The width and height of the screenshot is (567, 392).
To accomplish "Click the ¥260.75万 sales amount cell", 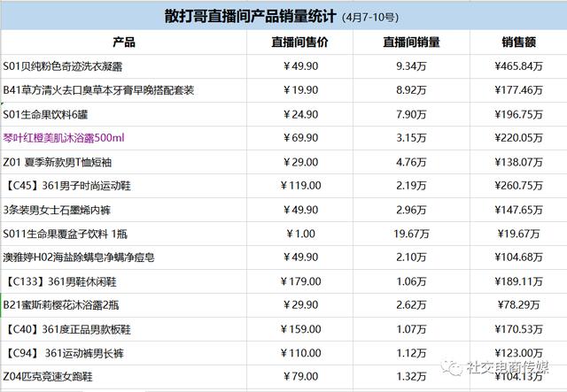I will pos(518,186).
